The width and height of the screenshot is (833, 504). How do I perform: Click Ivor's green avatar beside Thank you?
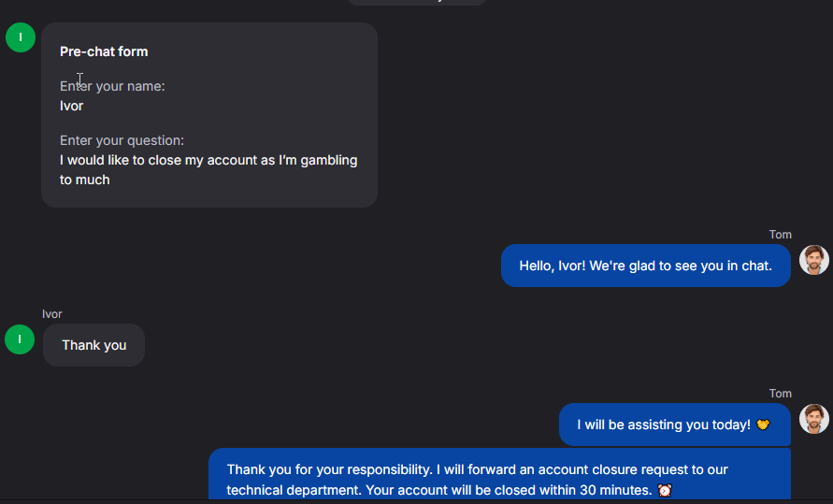(x=20, y=339)
